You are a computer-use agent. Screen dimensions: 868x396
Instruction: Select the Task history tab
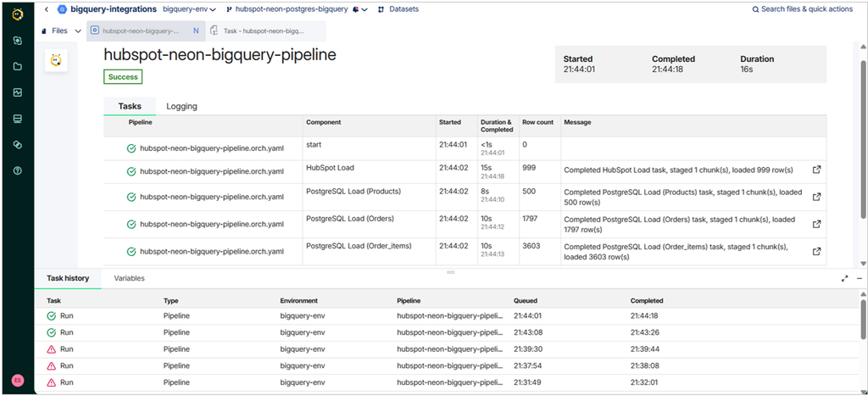click(68, 278)
